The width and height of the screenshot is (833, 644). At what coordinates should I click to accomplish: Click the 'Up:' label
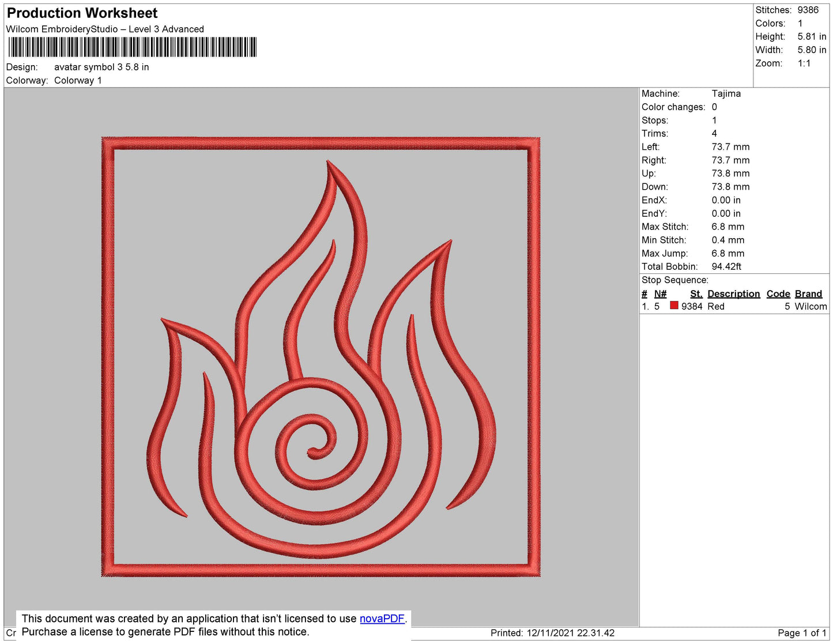pos(649,174)
